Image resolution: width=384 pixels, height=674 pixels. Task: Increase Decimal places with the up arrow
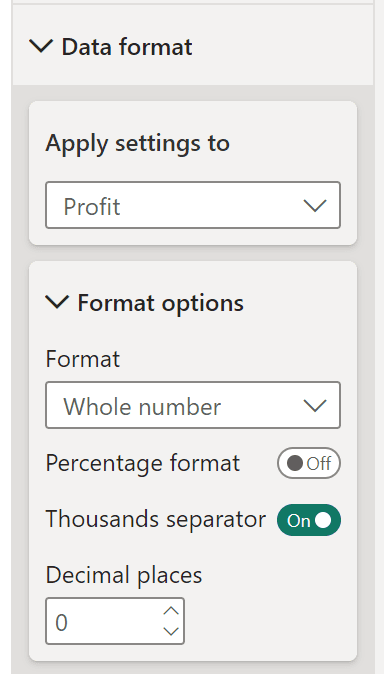click(x=171, y=611)
